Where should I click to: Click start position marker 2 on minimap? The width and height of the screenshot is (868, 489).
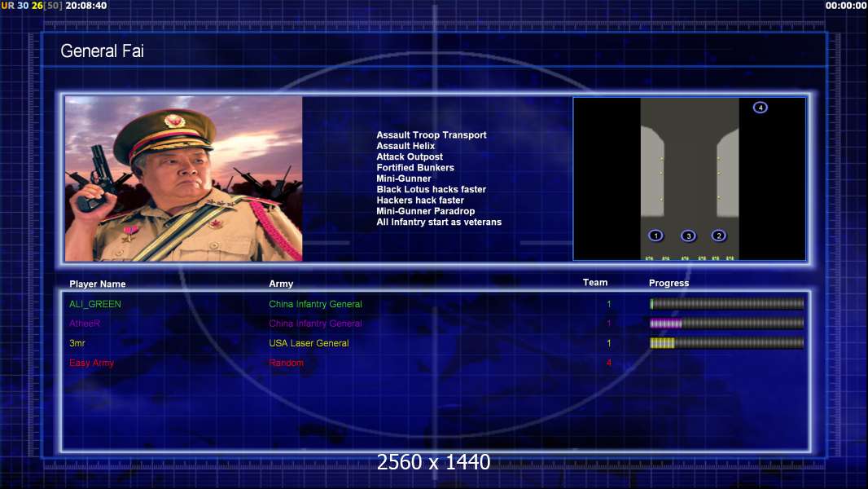(x=718, y=236)
